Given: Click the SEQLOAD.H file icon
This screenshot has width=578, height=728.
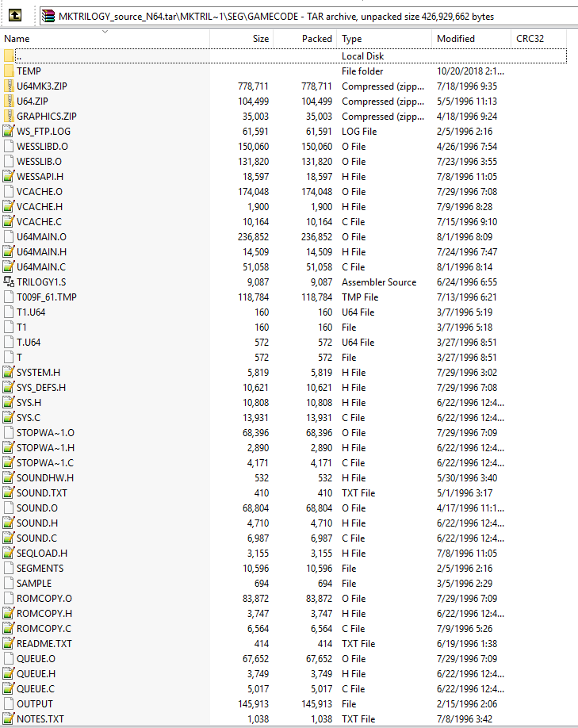Looking at the screenshot, I should click(x=9, y=554).
